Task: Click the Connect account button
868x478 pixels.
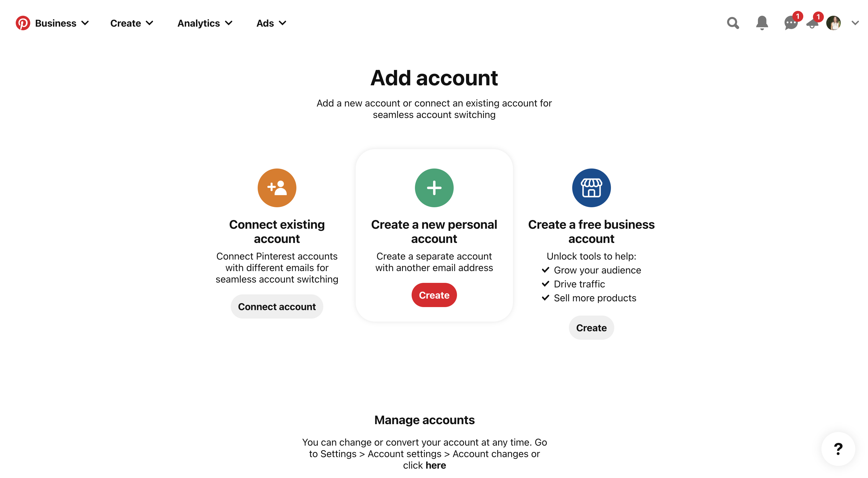Action: coord(277,307)
